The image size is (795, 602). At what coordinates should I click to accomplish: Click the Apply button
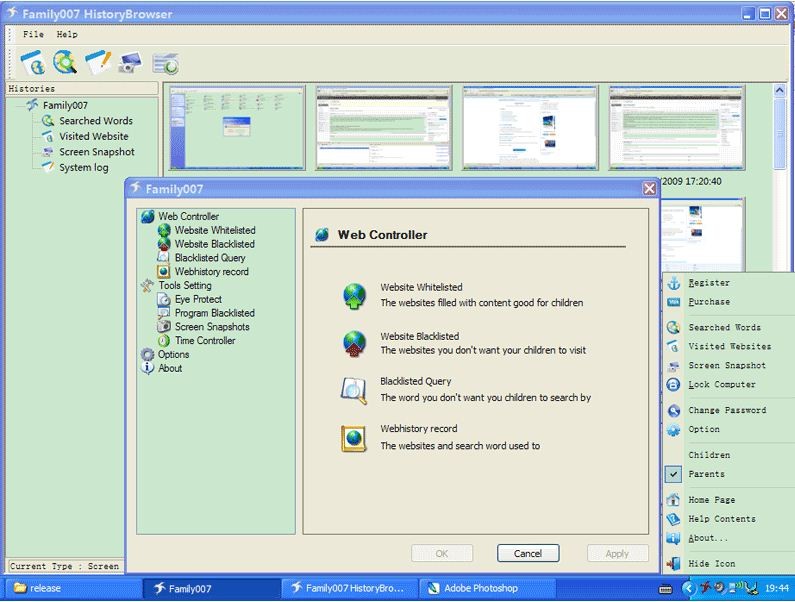618,553
